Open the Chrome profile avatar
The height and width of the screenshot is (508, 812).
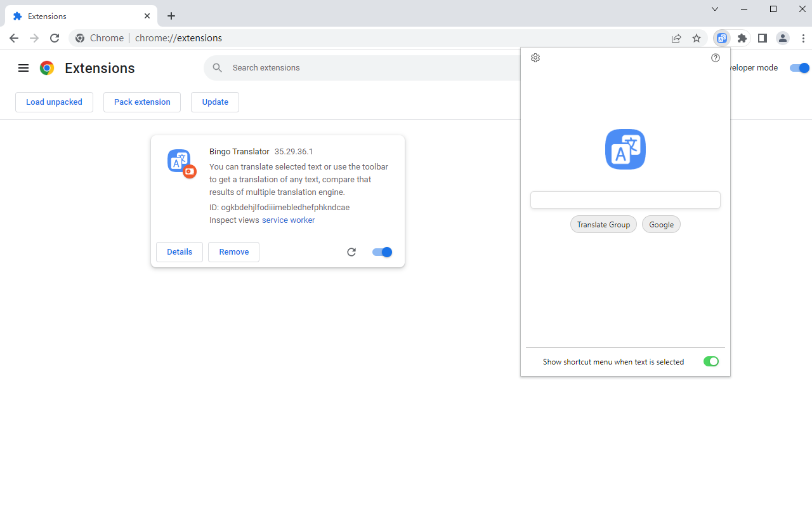pyautogui.click(x=783, y=38)
